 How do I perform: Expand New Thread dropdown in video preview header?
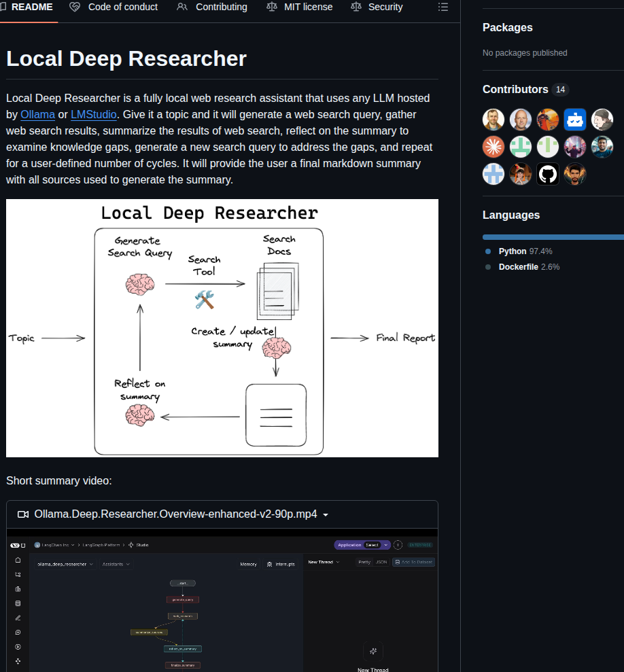click(x=324, y=562)
